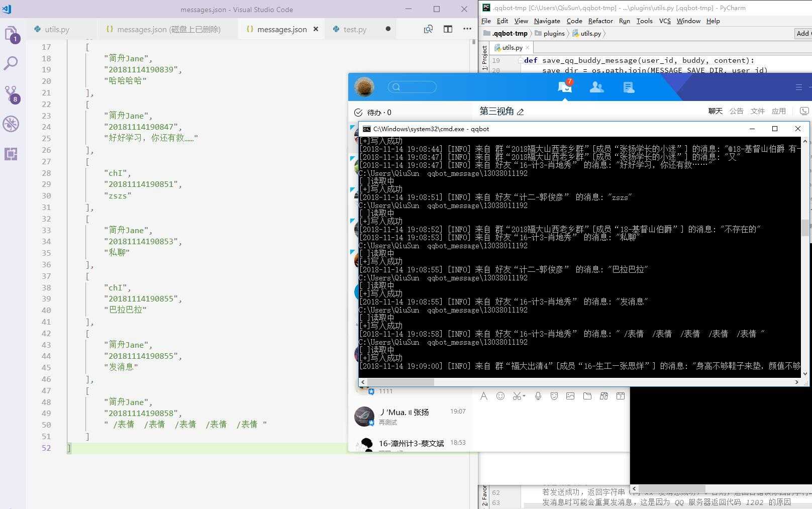Open the VS Code editor more actions menu
This screenshot has height=509, width=812.
pyautogui.click(x=467, y=29)
